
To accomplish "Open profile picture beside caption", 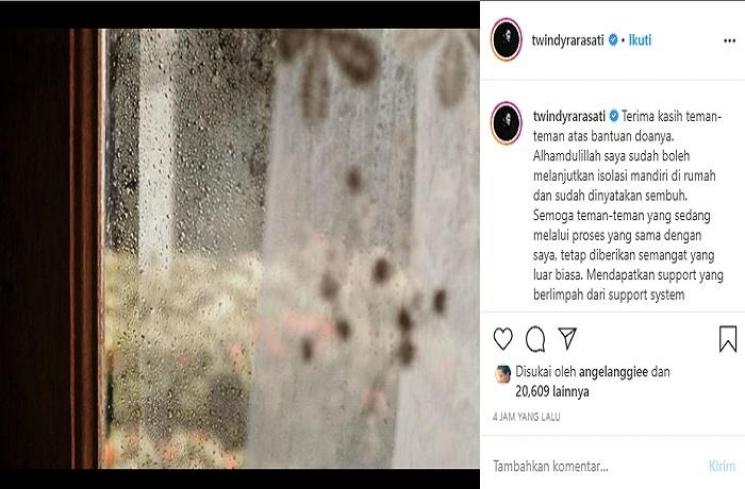I will pyautogui.click(x=506, y=122).
